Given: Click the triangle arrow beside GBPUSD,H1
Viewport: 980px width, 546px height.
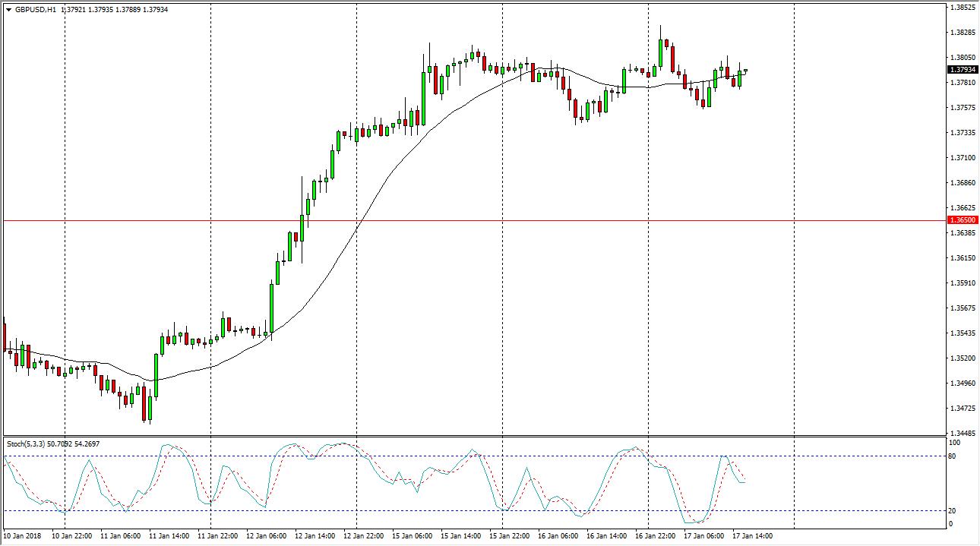Looking at the screenshot, I should coord(8,10).
